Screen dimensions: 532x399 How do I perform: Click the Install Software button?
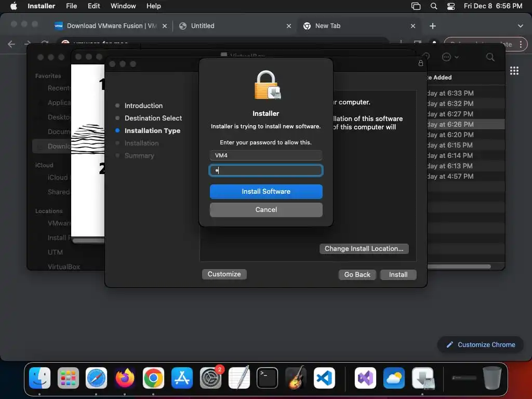pyautogui.click(x=266, y=191)
